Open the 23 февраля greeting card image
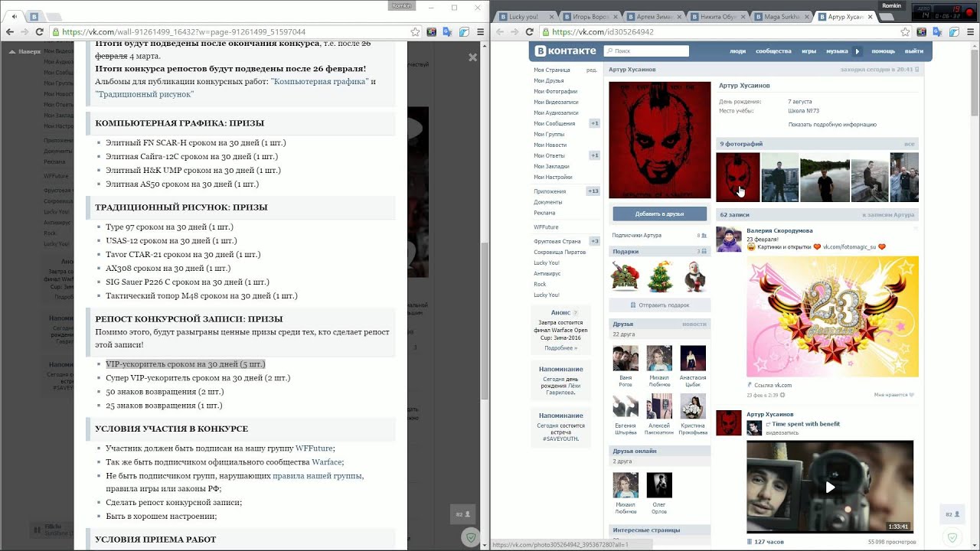The height and width of the screenshot is (551, 980). click(x=832, y=316)
